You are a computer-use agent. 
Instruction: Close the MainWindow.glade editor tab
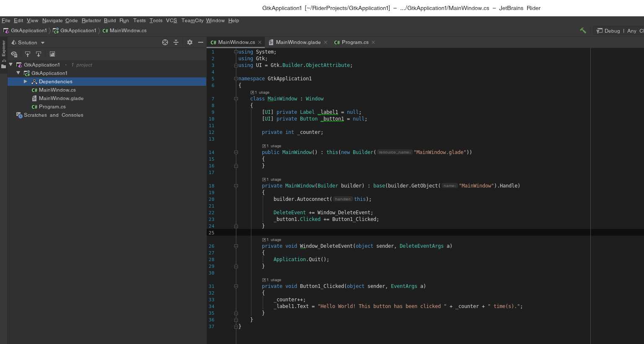coord(326,42)
